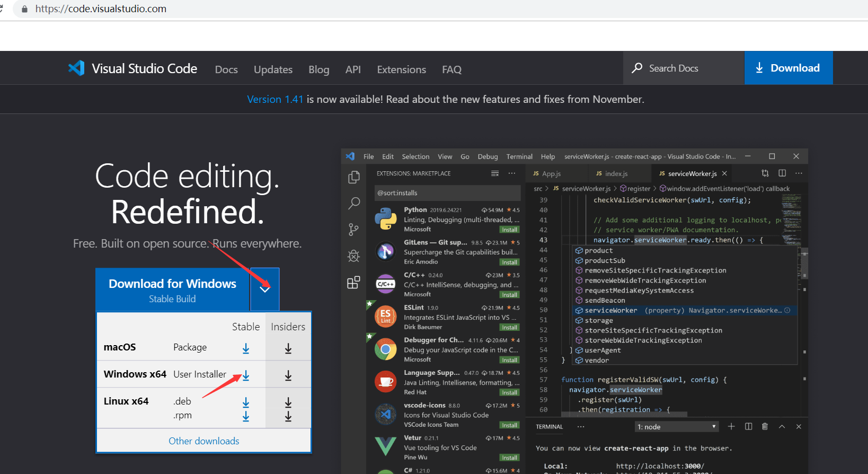Select the browser address bar URL

[x=101, y=9]
